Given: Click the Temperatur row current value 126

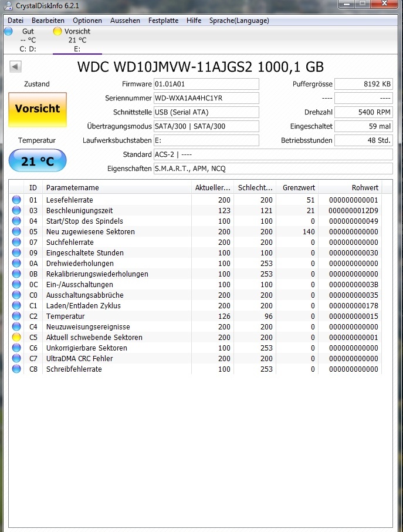Looking at the screenshot, I should click(x=224, y=316).
